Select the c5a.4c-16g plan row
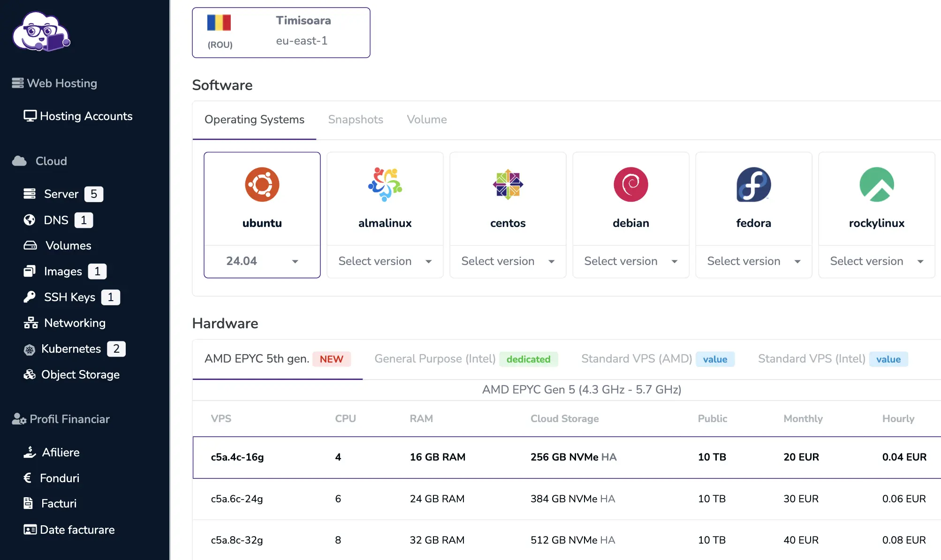941x560 pixels. coord(567,457)
